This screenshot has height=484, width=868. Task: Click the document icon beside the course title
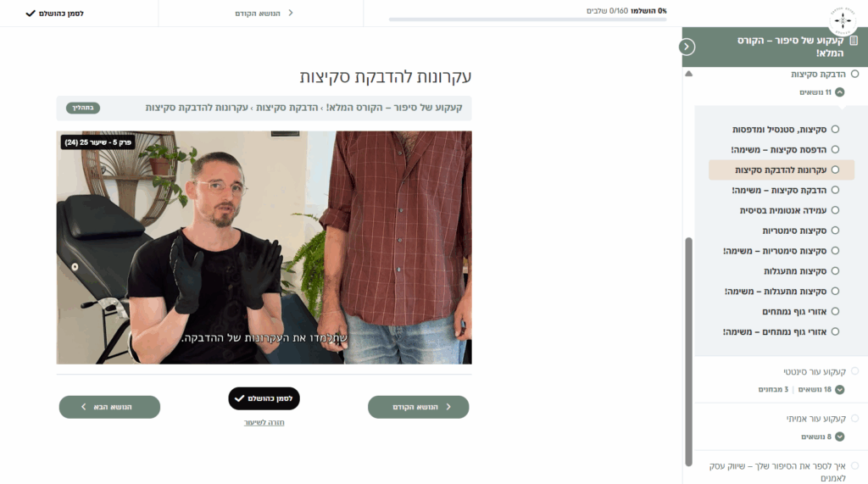point(854,41)
